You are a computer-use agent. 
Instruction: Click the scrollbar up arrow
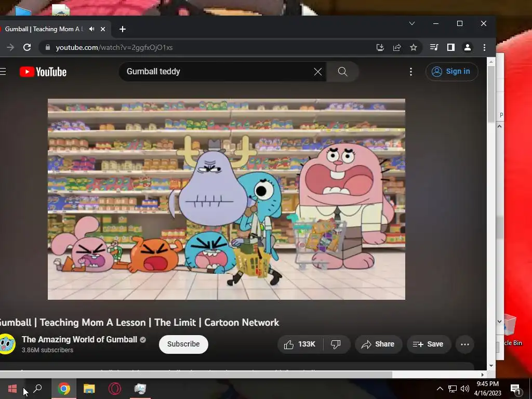pyautogui.click(x=490, y=62)
